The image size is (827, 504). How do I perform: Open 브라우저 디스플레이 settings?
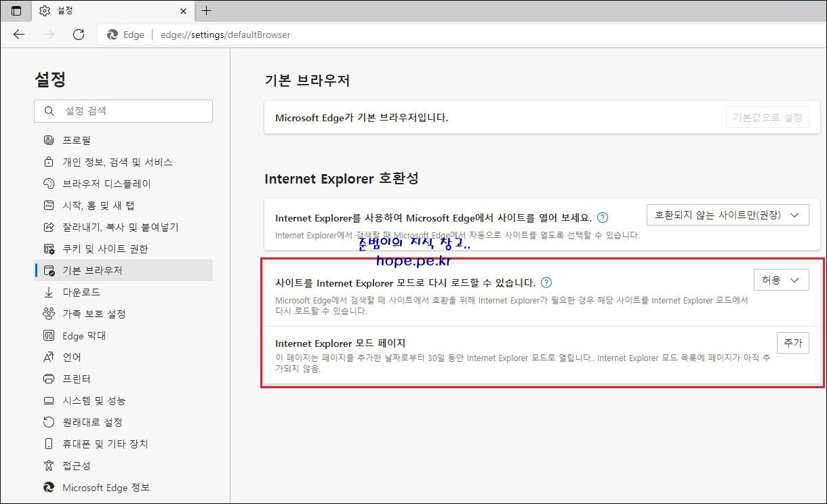click(123, 184)
